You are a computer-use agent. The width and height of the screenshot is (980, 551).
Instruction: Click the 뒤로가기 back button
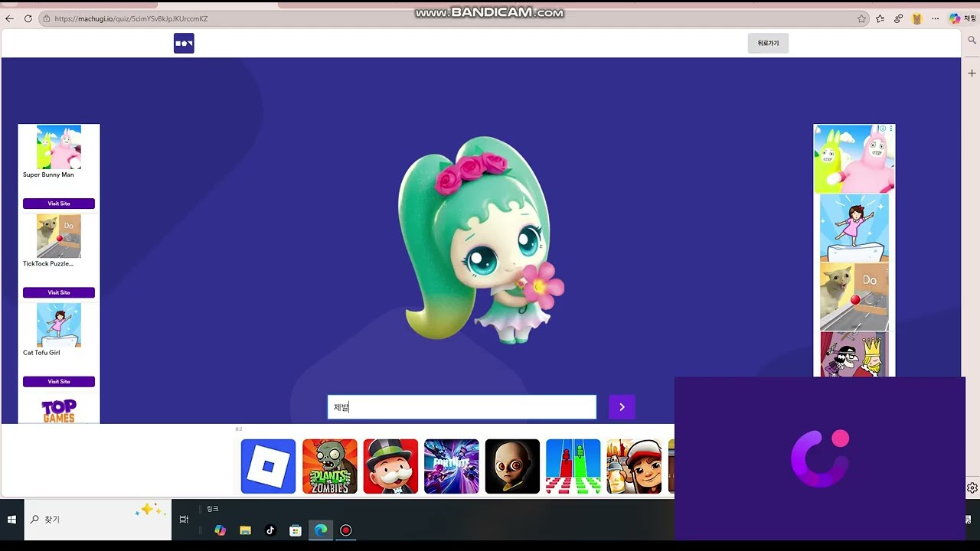click(768, 44)
